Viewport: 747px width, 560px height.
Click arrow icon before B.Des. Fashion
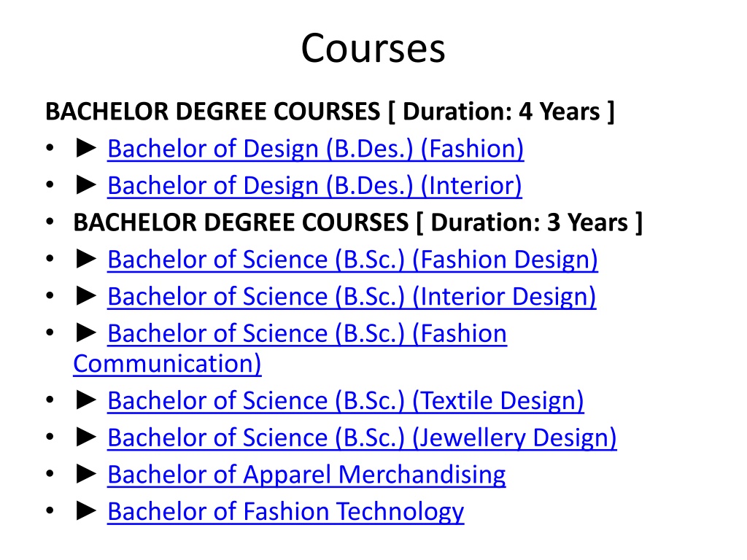pos(86,148)
